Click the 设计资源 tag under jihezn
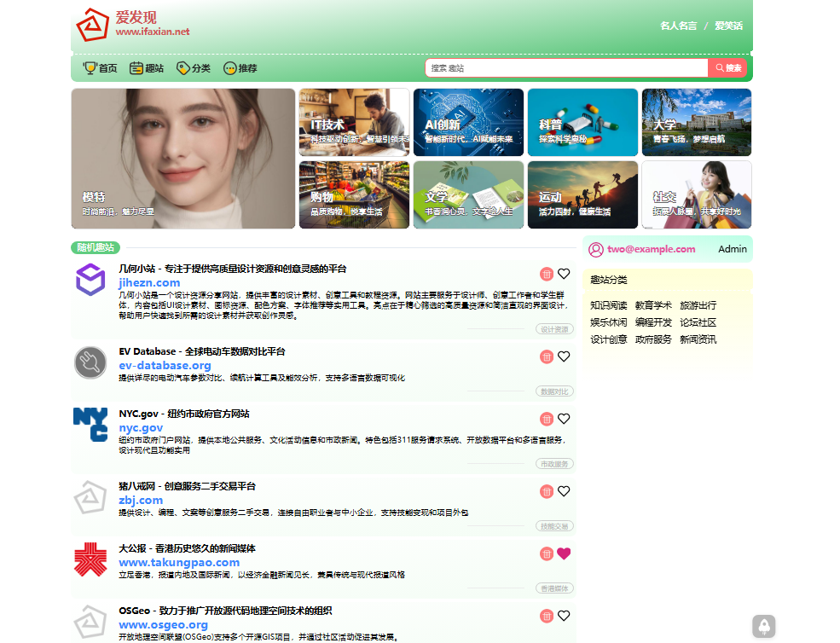Viewport: 840px width, 643px height. point(554,329)
